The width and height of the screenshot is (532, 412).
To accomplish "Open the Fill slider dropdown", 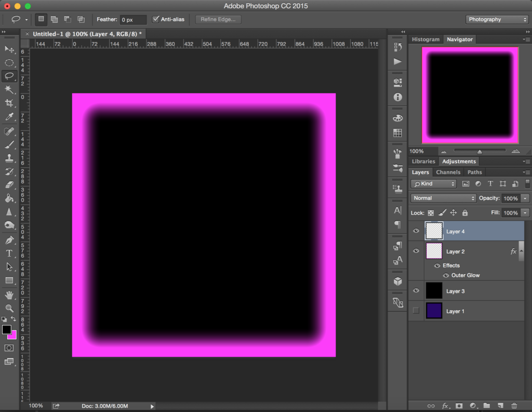I will (525, 213).
